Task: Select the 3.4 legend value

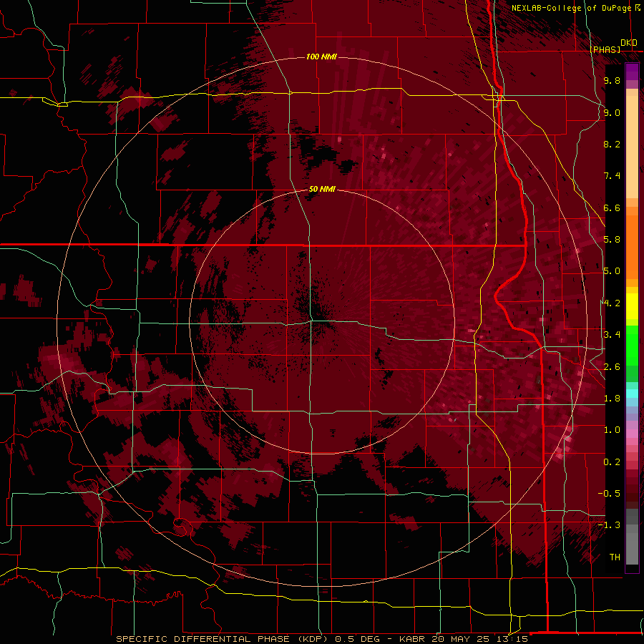Action: coord(612,335)
